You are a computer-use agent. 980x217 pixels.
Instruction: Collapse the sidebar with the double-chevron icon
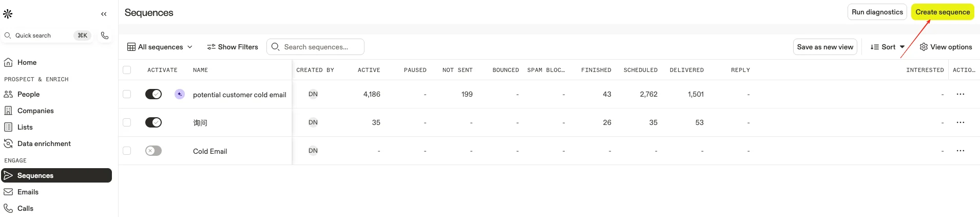104,14
